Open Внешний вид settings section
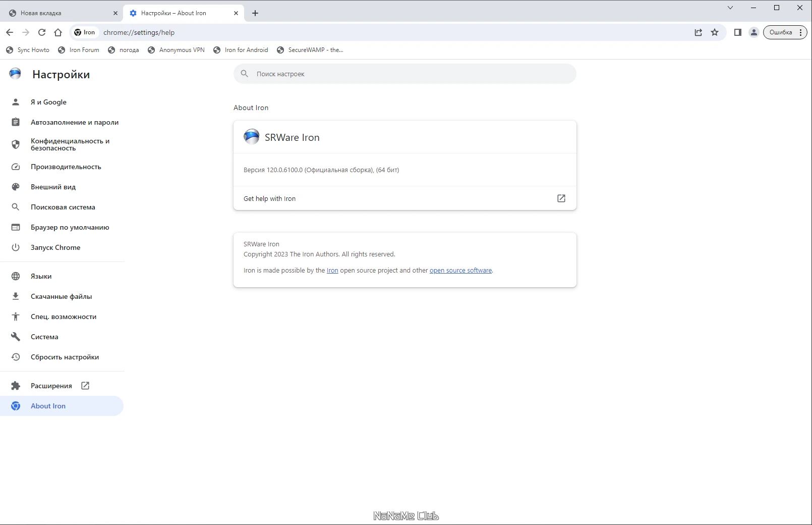The image size is (812, 525). point(62,187)
